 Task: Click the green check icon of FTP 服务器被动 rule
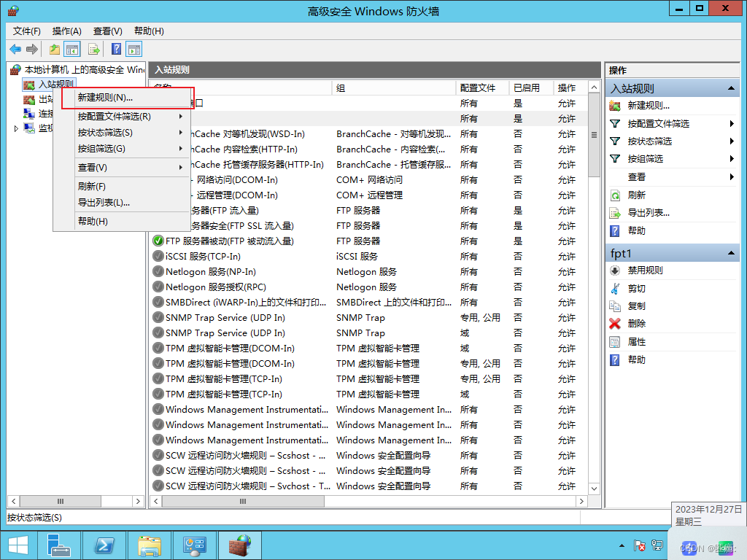158,241
